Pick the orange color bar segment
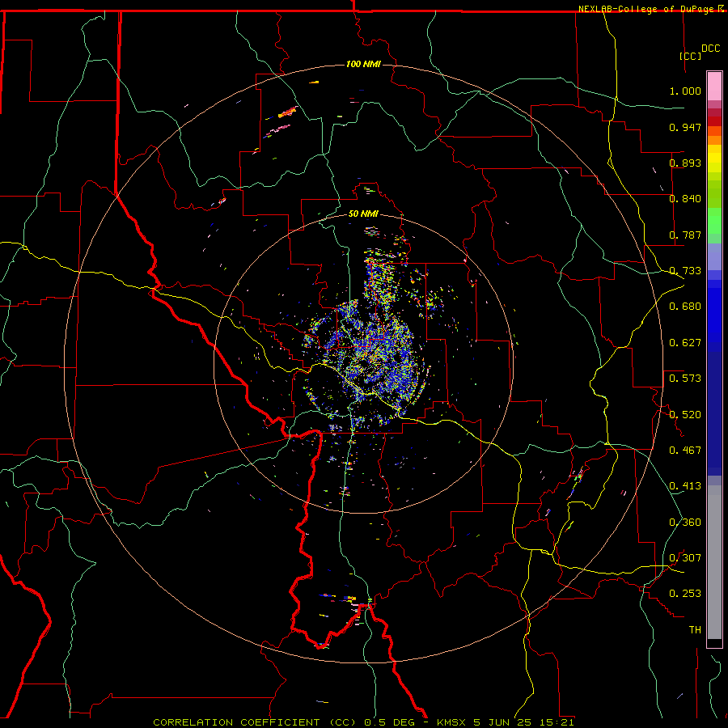This screenshot has height=728, width=728. pos(714,140)
